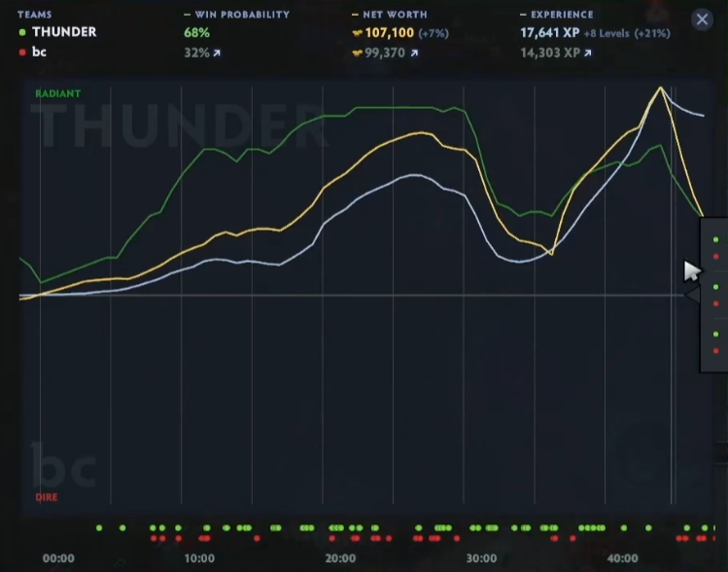Select the THUNDER team name
Image resolution: width=728 pixels, height=572 pixels.
[64, 32]
